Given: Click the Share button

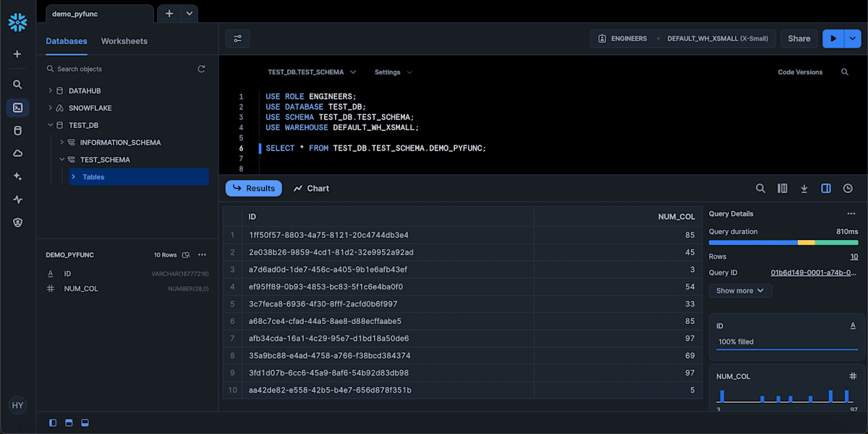Looking at the screenshot, I should pos(799,39).
